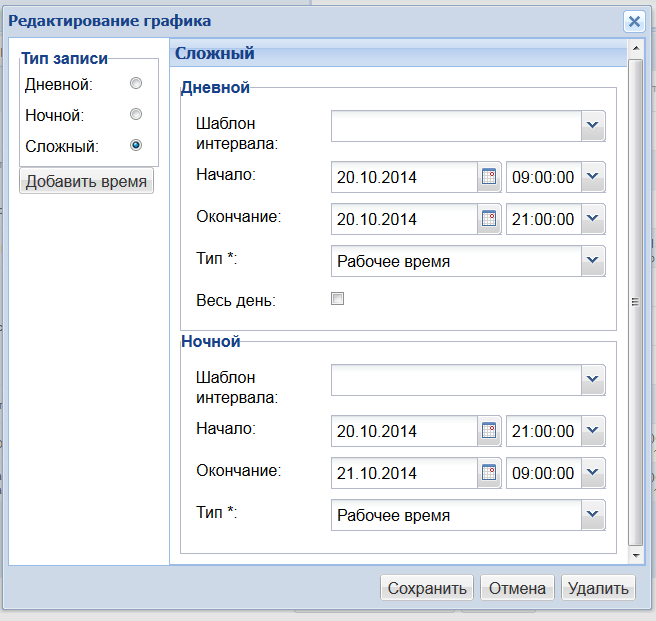656x621 pixels.
Task: Click the Тип записи group title
Action: (64, 58)
